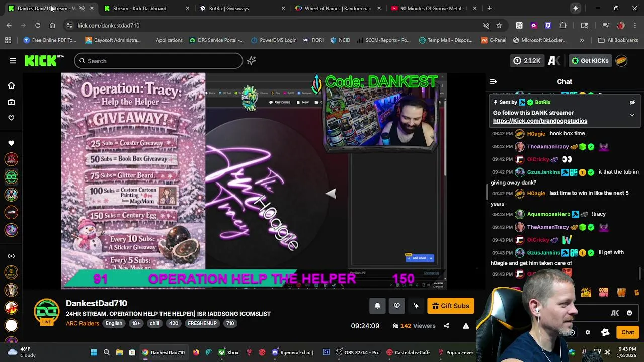Viewport: 644px width, 362px height.
Task: Unmute site using the muted icon in the address bar
Action: click(486, 25)
